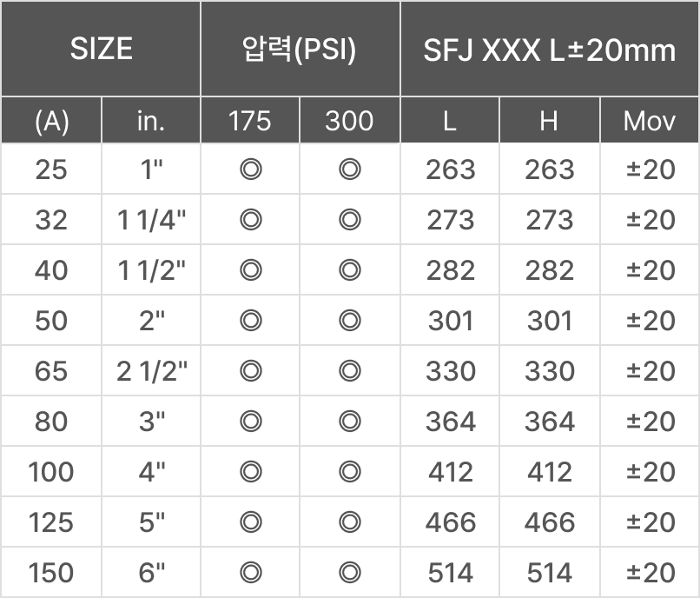Click the 300 PSI circle for size 125
This screenshot has width=700, height=598.
[349, 522]
